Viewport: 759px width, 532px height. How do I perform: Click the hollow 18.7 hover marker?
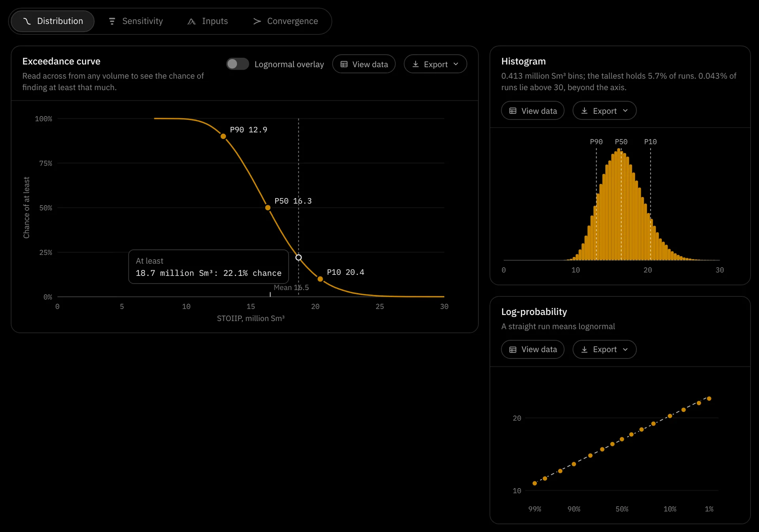click(x=298, y=258)
